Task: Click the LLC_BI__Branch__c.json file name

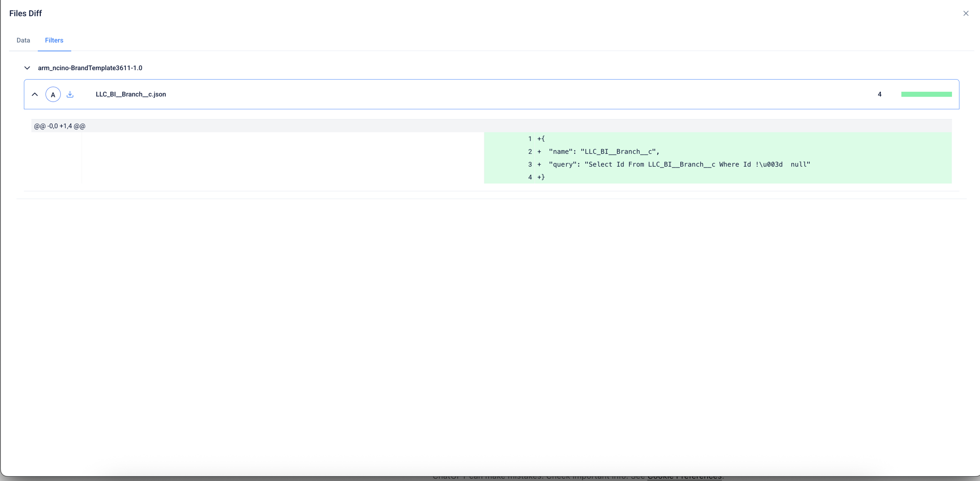Action: (131, 94)
